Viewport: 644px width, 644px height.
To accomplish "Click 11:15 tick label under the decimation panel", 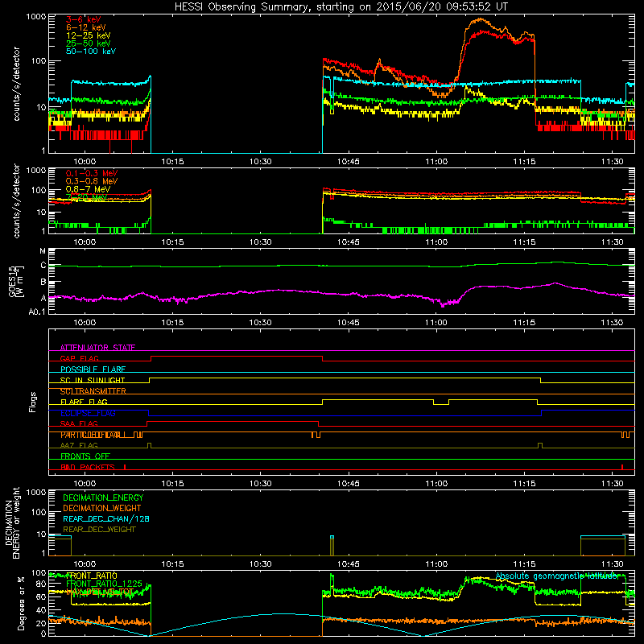I will click(x=524, y=564).
